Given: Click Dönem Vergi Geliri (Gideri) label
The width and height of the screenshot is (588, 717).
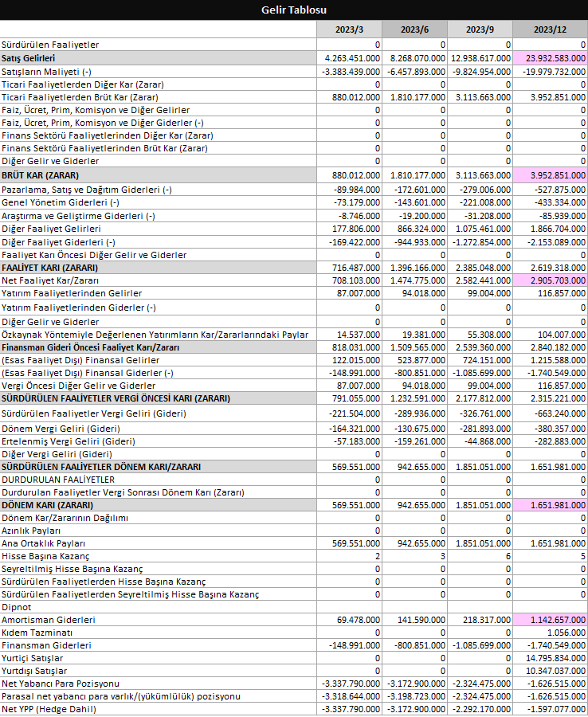Looking at the screenshot, I should (61, 429).
